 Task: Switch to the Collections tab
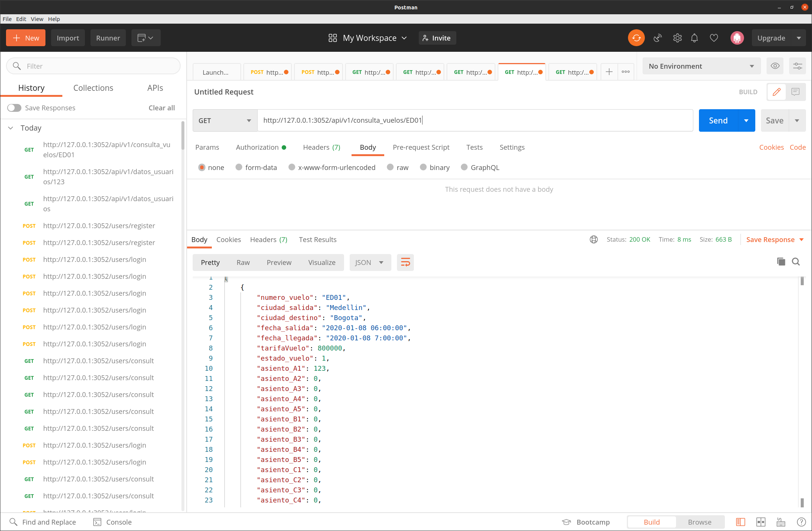(93, 88)
